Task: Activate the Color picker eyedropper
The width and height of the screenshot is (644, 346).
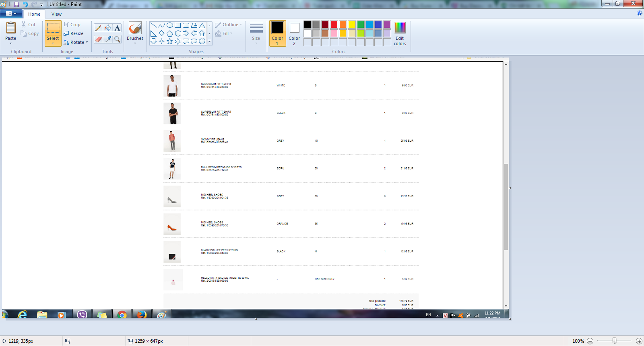Action: 108,39
